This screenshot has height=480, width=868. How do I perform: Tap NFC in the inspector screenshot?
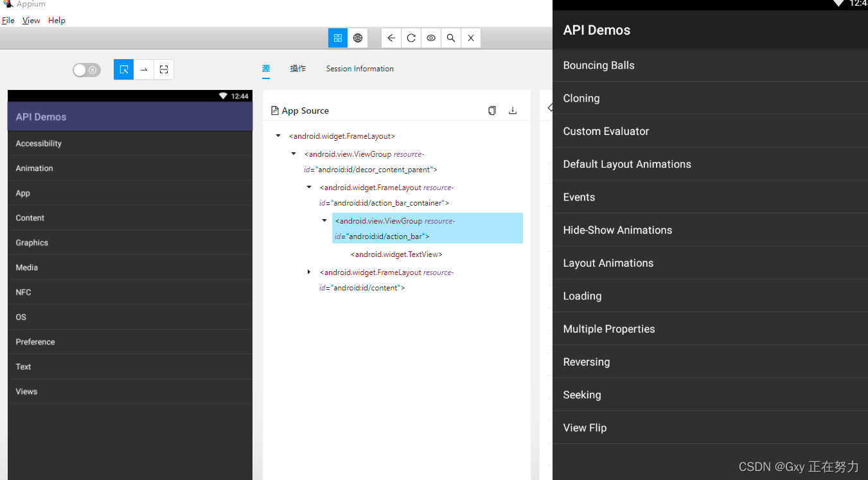point(130,292)
